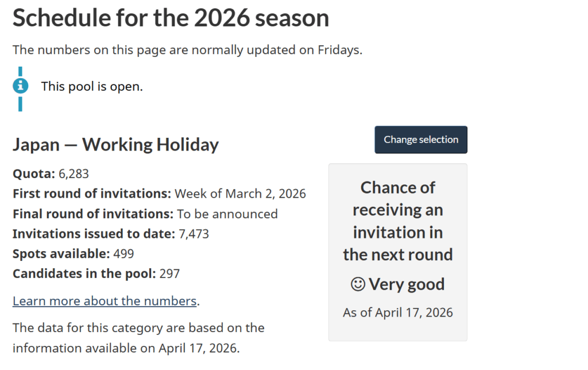The height and width of the screenshot is (370, 588).
Task: Click the Invitations issued to date value 7,473
Action: [x=194, y=234]
